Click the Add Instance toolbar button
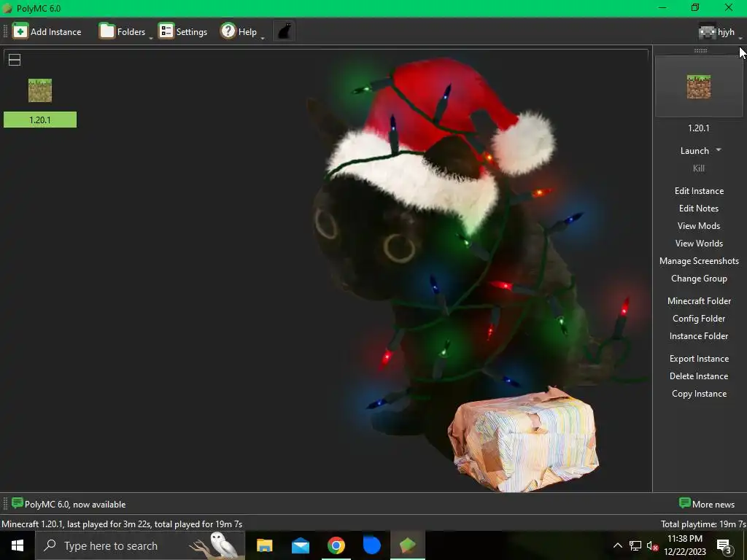The width and height of the screenshot is (747, 560). [47, 31]
